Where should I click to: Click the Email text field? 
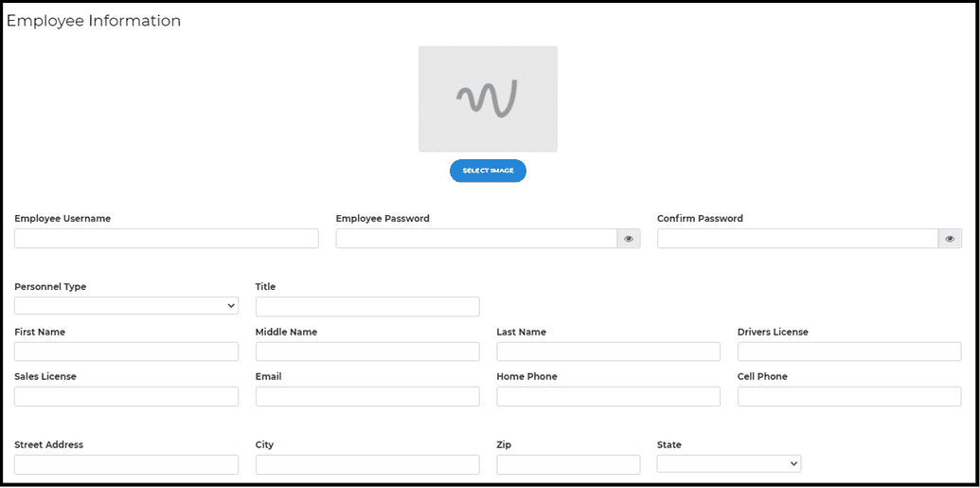coord(367,397)
